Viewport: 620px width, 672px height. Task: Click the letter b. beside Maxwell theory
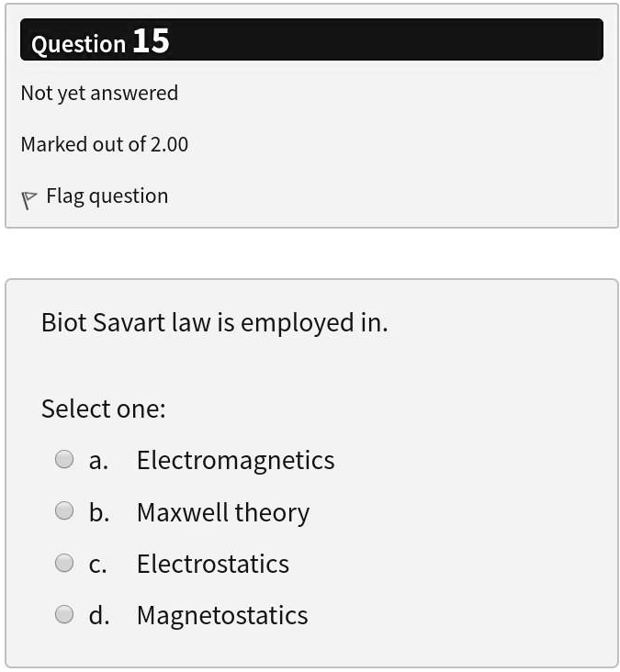[x=99, y=512]
